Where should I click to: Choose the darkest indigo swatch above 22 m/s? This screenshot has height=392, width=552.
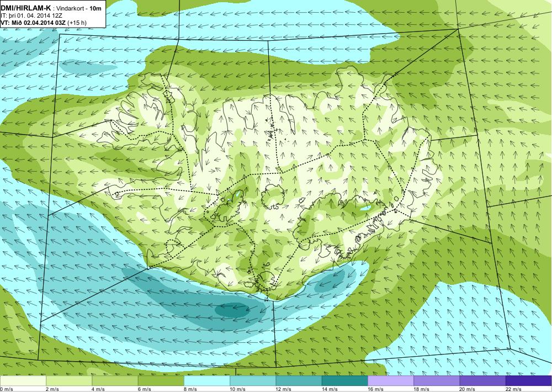pos(529,381)
